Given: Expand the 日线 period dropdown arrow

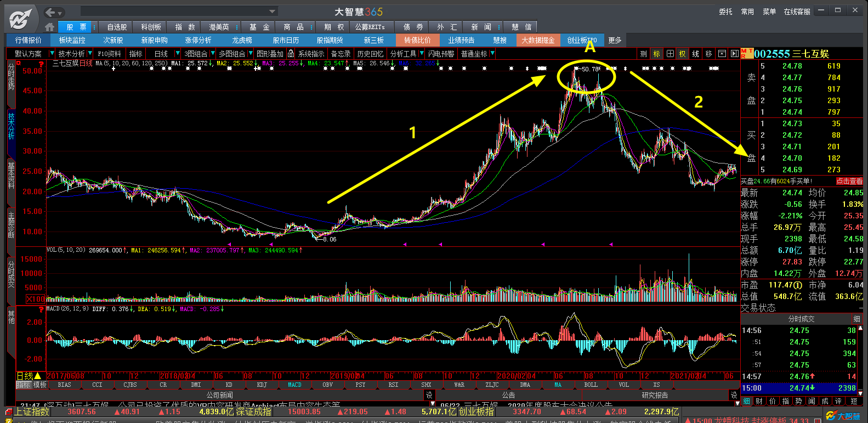Looking at the screenshot, I should (x=177, y=54).
